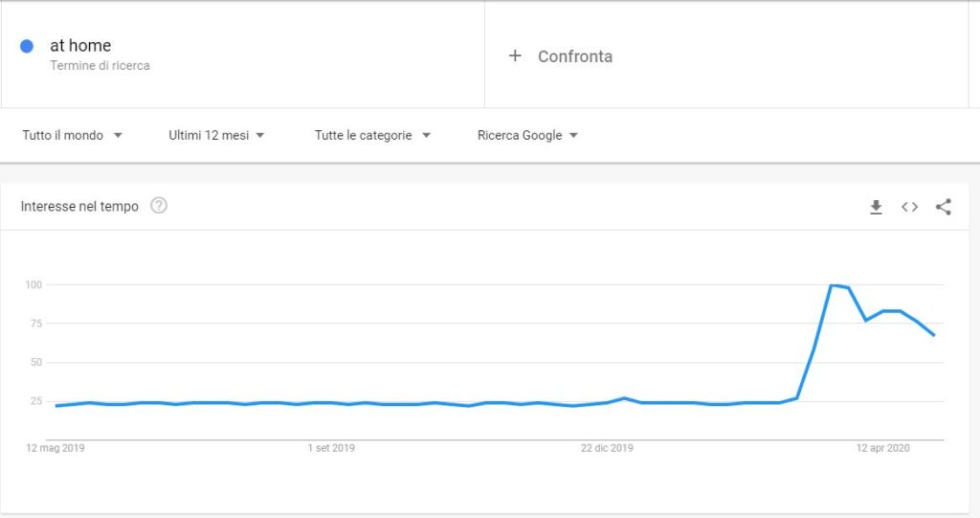Expand the Ricerca Google search type menu
This screenshot has height=518, width=980.
pyautogui.click(x=527, y=135)
